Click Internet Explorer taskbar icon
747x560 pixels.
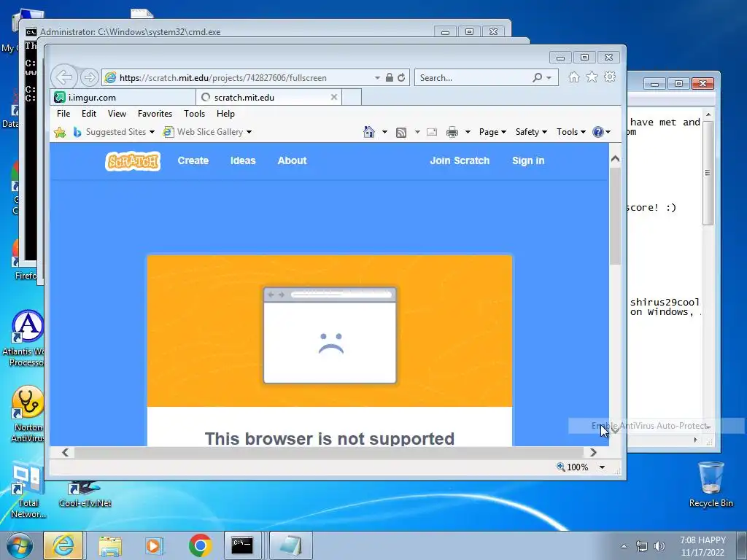point(63,545)
